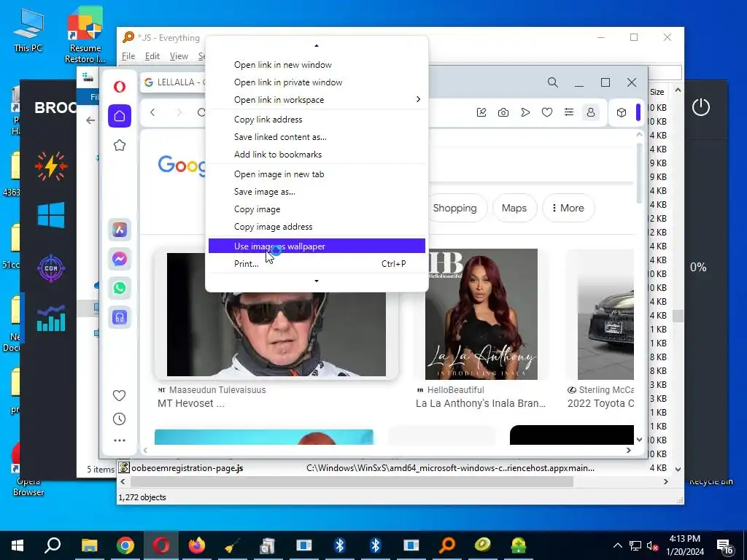Expand the More filter dropdown on Google

coord(568,208)
